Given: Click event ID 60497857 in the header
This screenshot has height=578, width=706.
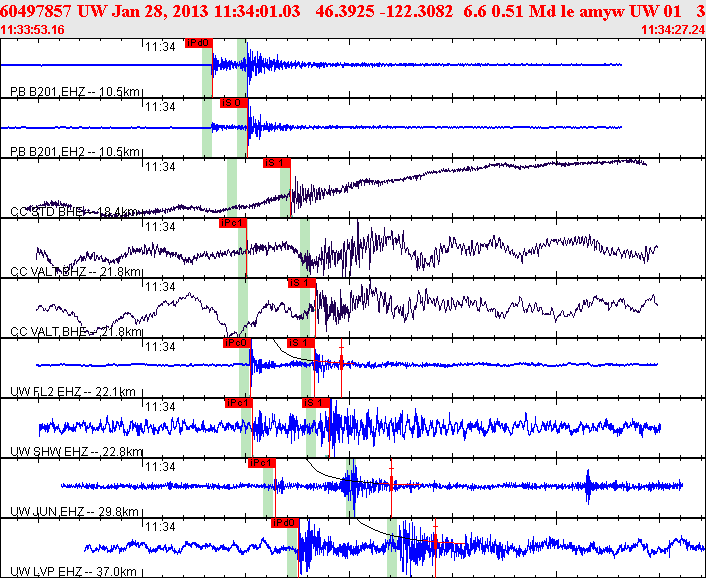Looking at the screenshot, I should click(x=36, y=11).
